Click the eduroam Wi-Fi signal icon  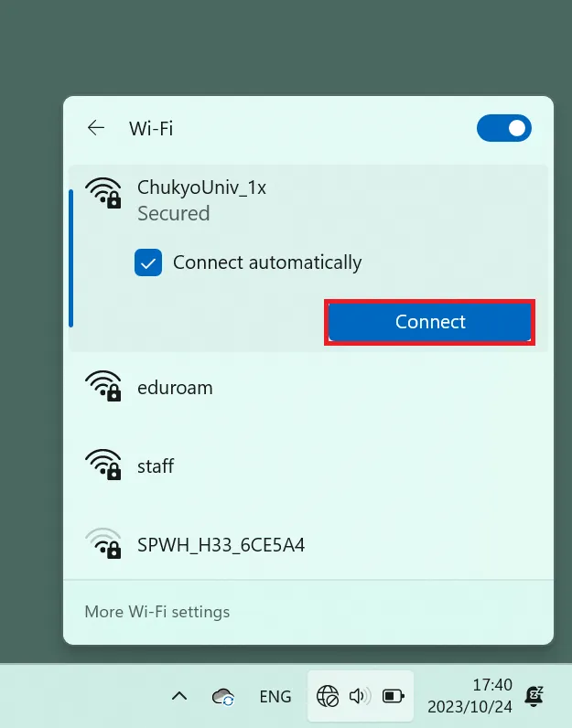click(x=103, y=386)
